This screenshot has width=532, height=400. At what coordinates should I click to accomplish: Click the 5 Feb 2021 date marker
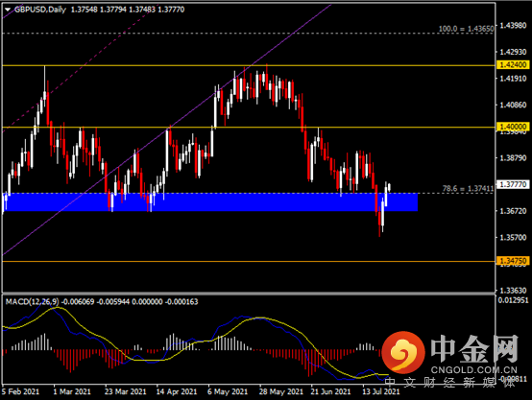tap(21, 391)
